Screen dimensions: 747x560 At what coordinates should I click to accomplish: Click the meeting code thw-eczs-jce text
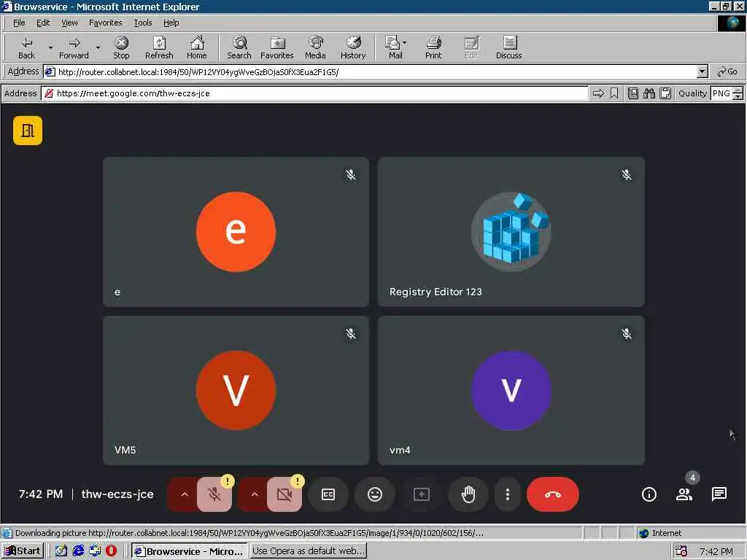click(x=117, y=494)
